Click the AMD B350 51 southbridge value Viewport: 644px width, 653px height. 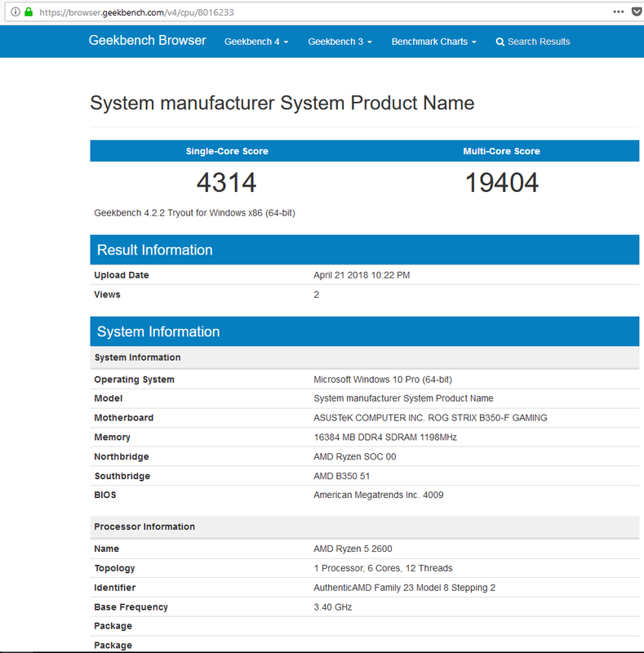(341, 476)
